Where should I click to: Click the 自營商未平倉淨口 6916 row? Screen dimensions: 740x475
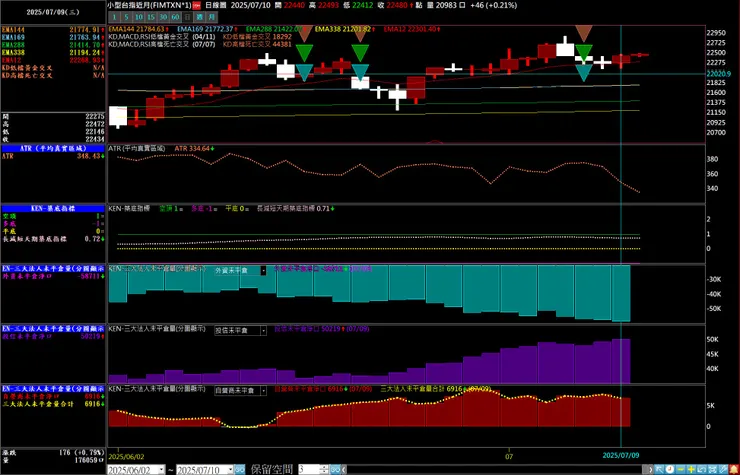[x=53, y=397]
